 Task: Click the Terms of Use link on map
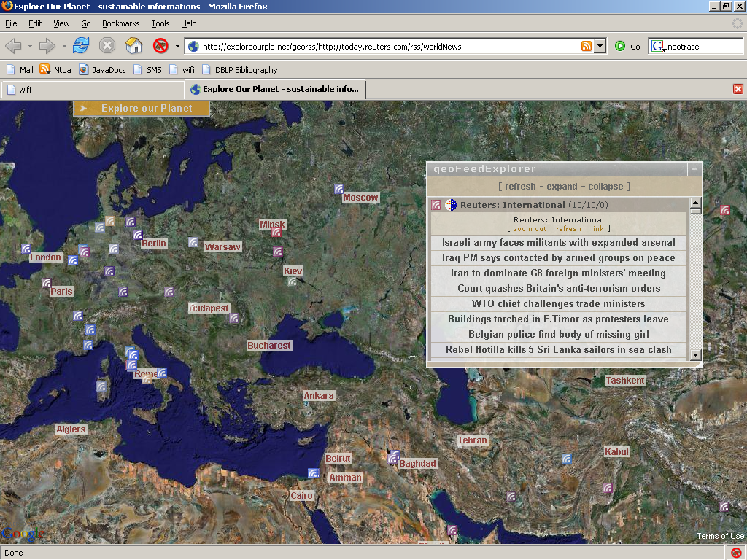[x=720, y=536]
